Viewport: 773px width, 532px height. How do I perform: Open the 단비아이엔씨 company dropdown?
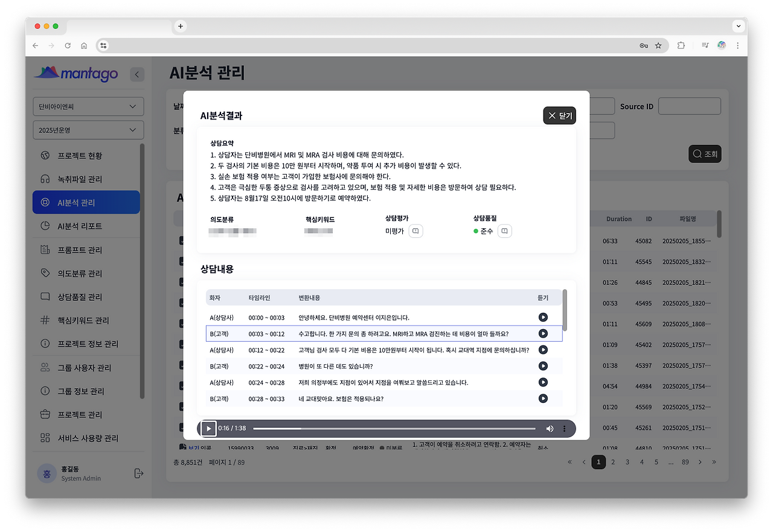point(88,106)
